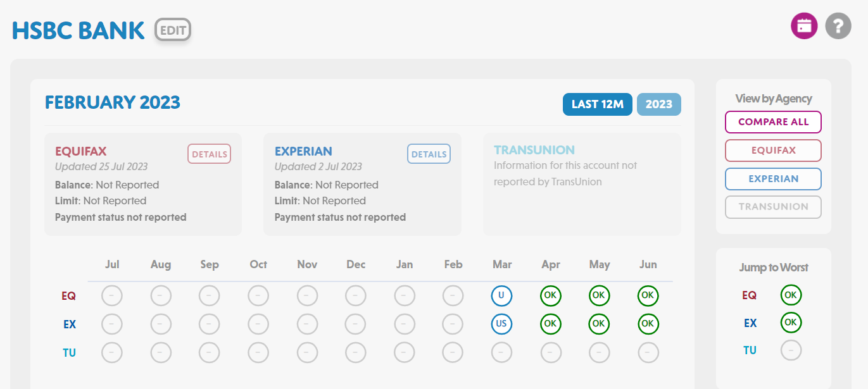
Task: Open Experian DETAILS button
Action: tap(429, 154)
